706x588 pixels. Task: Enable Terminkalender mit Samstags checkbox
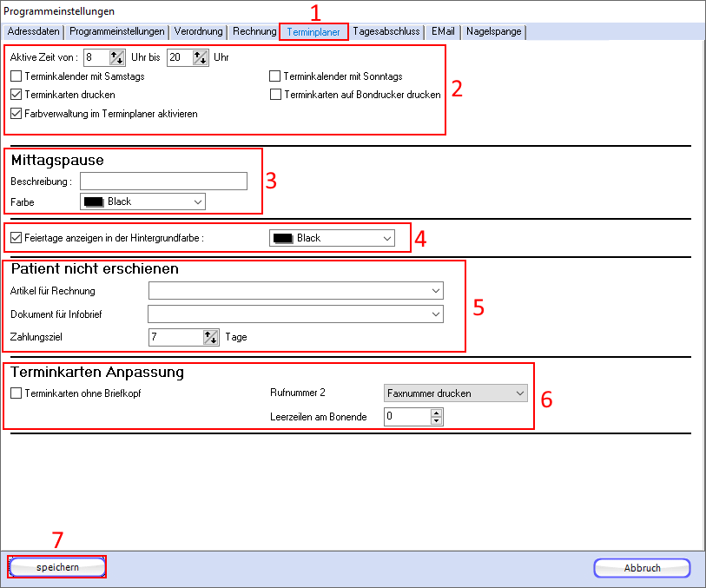tap(16, 77)
